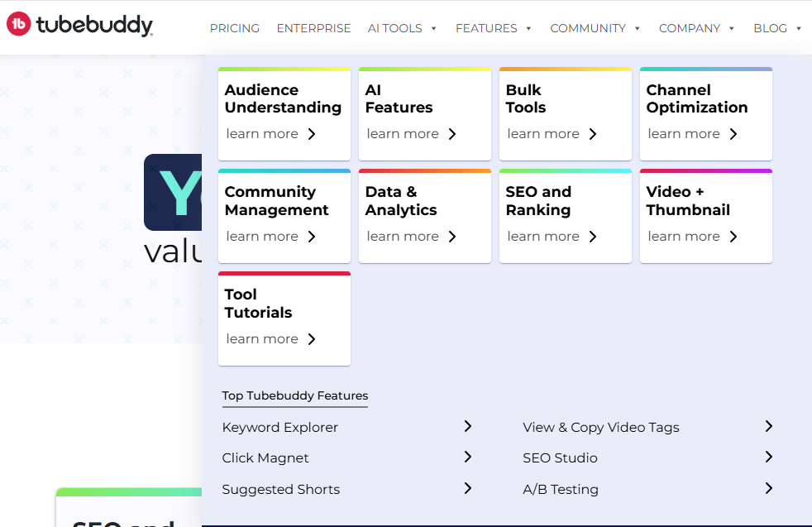Select the Tool Tutorials card title
The height and width of the screenshot is (527, 812).
(259, 303)
